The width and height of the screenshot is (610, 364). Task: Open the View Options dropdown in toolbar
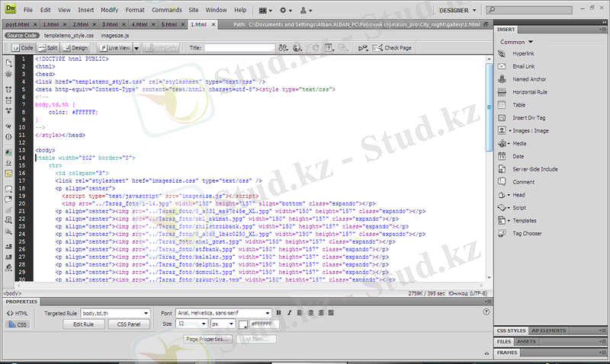pyautogui.click(x=329, y=48)
